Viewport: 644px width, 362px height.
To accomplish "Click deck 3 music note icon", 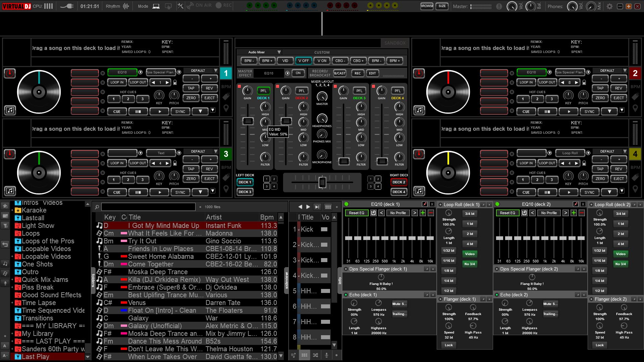I will coord(10,191).
